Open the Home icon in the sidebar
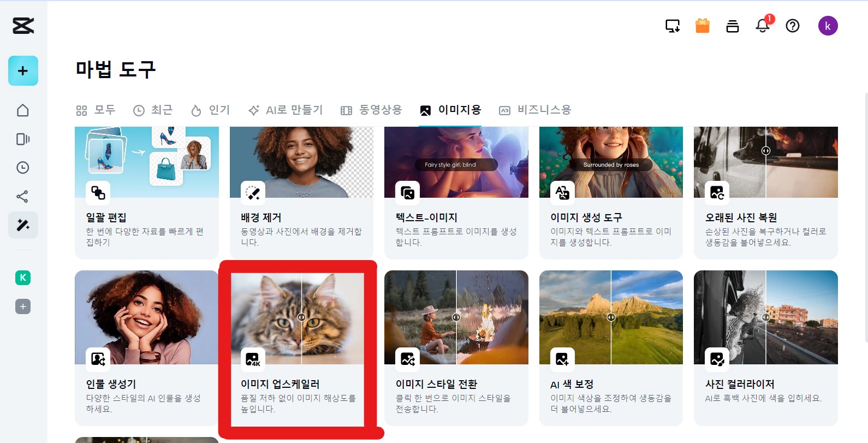This screenshot has width=868, height=443. tap(23, 110)
